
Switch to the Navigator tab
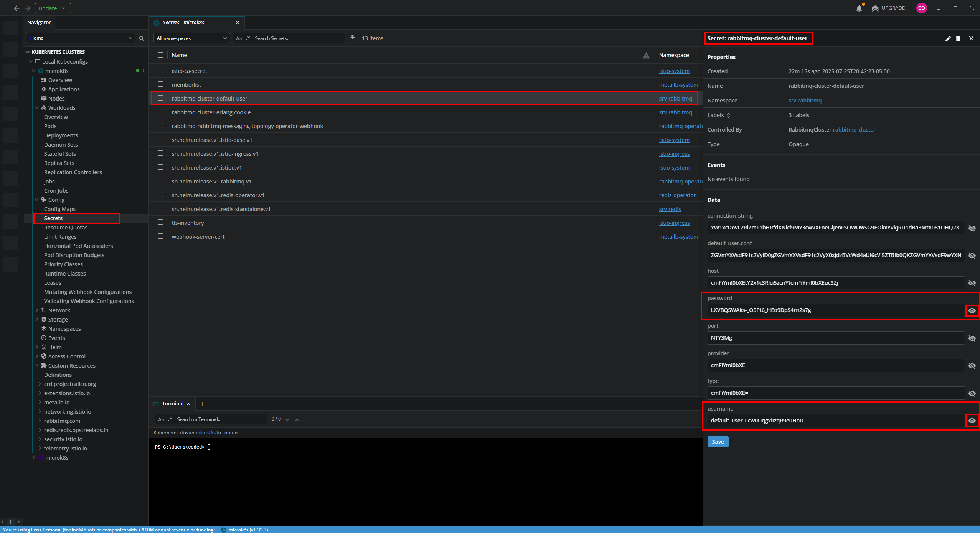click(x=39, y=23)
